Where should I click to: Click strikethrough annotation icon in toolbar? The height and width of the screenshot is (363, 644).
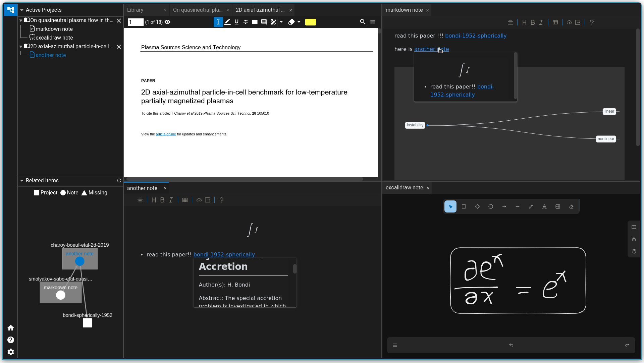(245, 22)
